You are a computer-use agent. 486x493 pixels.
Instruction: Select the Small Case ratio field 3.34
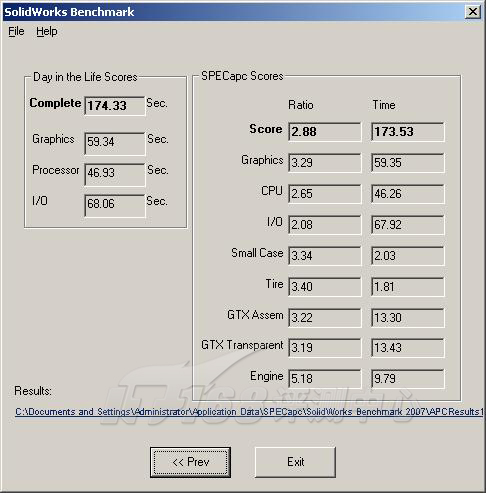[x=325, y=256]
